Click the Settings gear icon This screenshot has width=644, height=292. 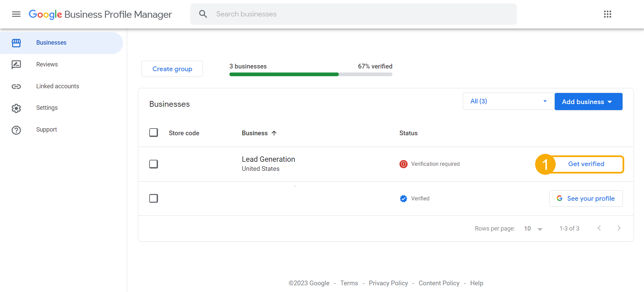tap(16, 108)
